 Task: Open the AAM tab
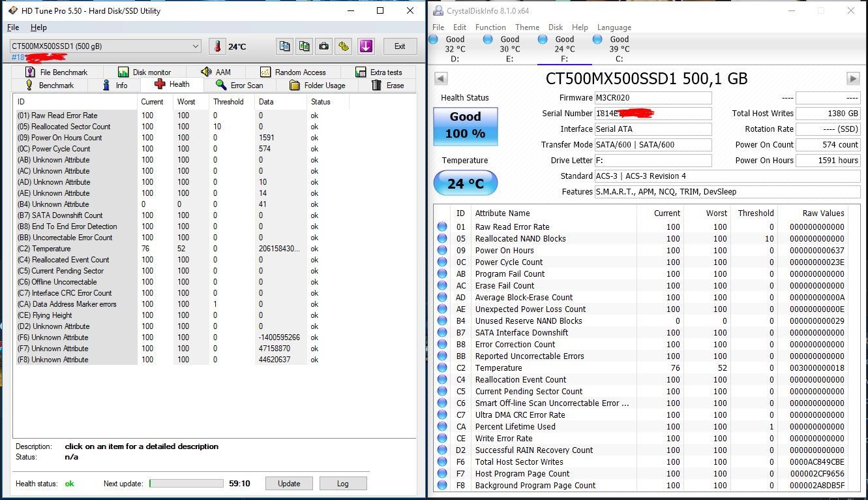(216, 72)
